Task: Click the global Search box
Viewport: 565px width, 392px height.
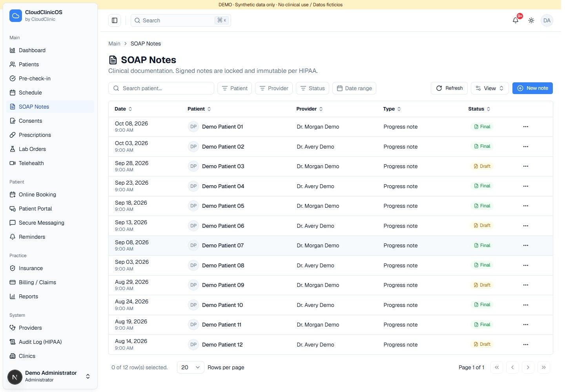Action: tap(181, 20)
